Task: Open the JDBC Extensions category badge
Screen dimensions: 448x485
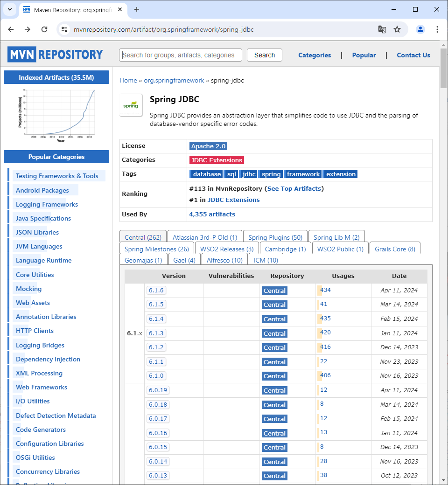Action: point(217,160)
